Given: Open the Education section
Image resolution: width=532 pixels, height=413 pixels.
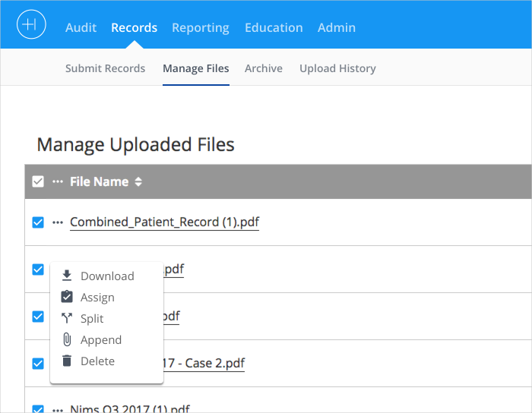Looking at the screenshot, I should coord(274,27).
